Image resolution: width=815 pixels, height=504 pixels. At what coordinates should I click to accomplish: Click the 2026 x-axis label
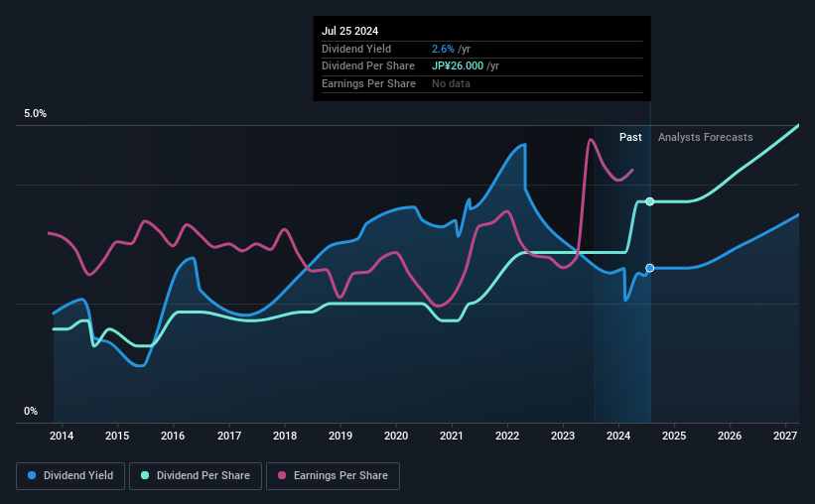(730, 436)
